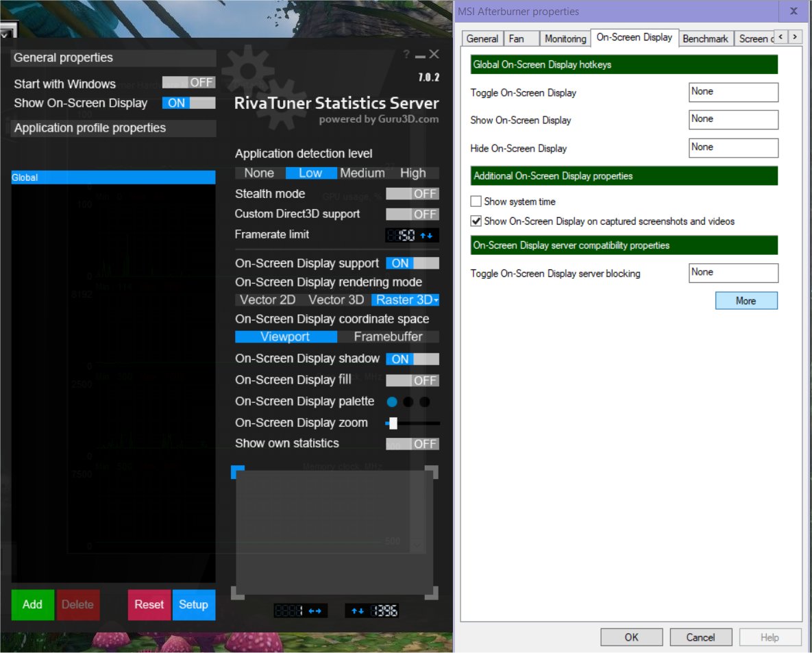Enable Custom Direct3D support

click(413, 214)
